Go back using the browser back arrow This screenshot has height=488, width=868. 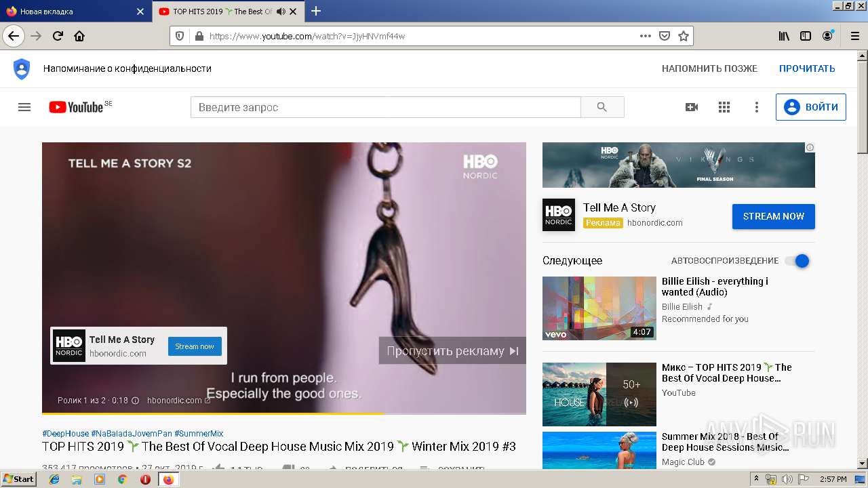[14, 36]
